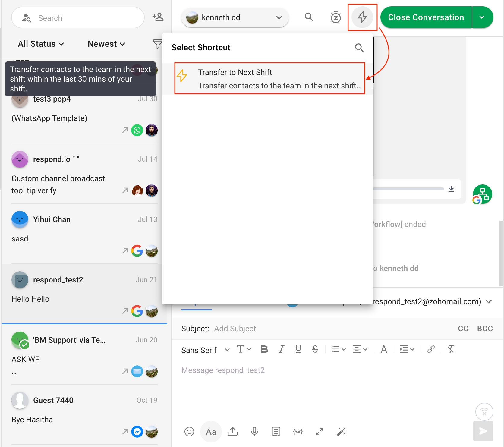Open conversation search with the magnifying glass
The width and height of the screenshot is (504, 447).
click(309, 17)
